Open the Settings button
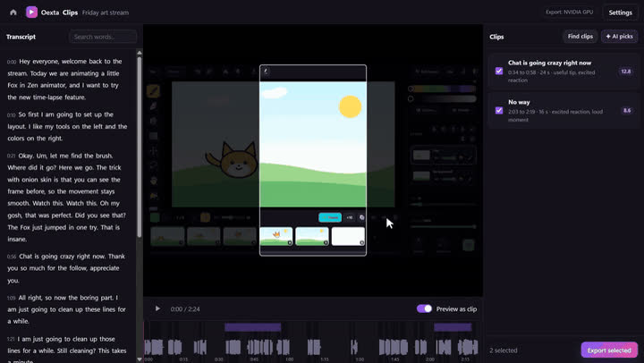This screenshot has width=644, height=363. click(620, 13)
